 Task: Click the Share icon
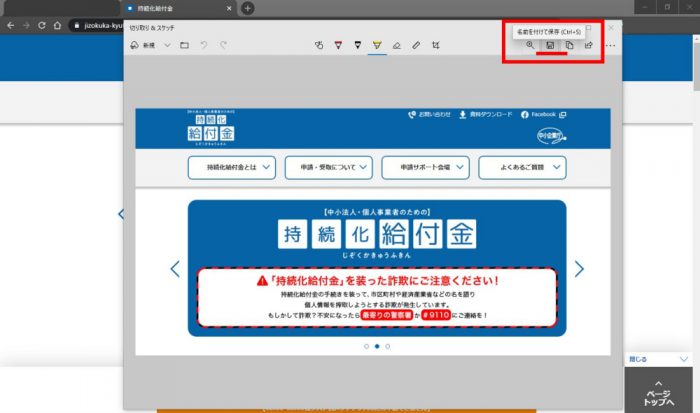pos(589,45)
